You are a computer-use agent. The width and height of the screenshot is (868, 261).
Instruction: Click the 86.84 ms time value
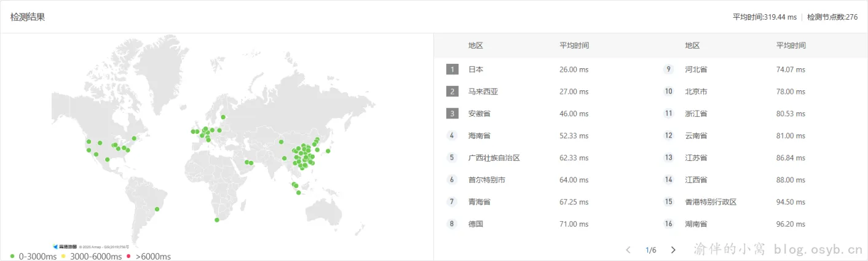pyautogui.click(x=791, y=158)
